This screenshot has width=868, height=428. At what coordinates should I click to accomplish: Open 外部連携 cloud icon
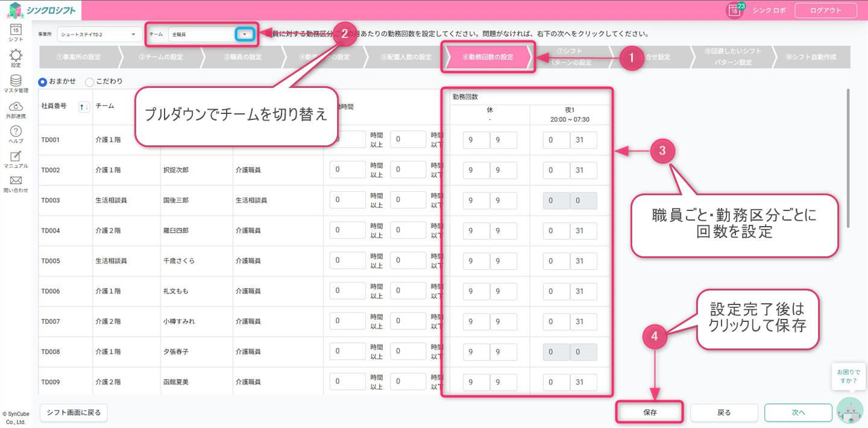point(16,107)
